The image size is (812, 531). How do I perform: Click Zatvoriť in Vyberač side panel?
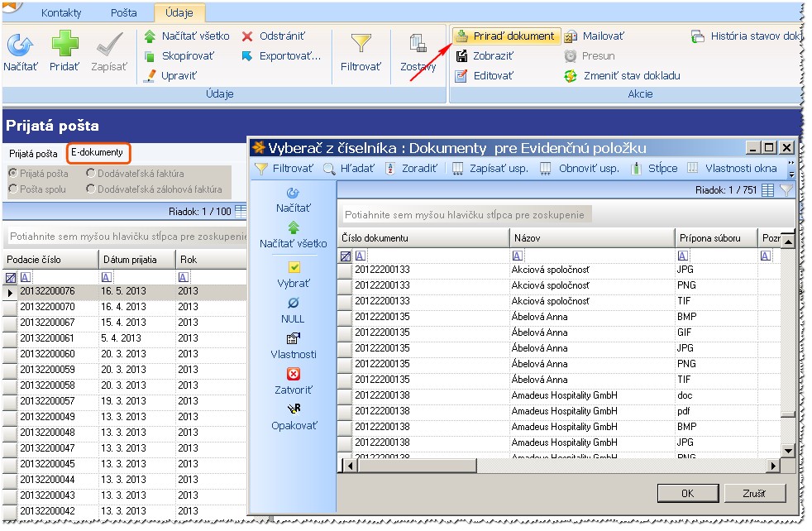tap(293, 382)
